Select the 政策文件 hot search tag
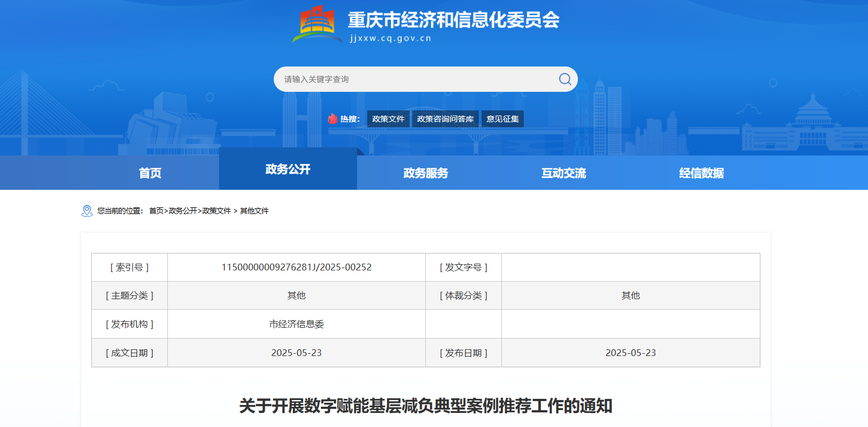868x427 pixels. point(388,119)
